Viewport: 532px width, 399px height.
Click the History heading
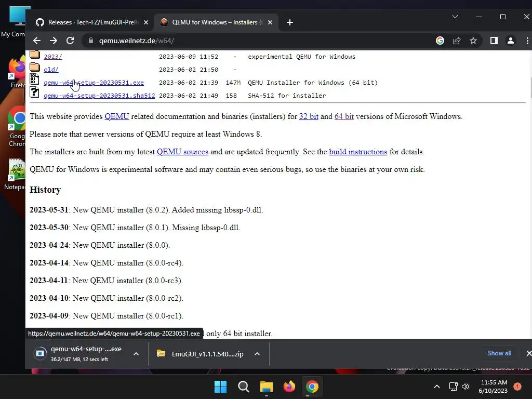coord(45,190)
